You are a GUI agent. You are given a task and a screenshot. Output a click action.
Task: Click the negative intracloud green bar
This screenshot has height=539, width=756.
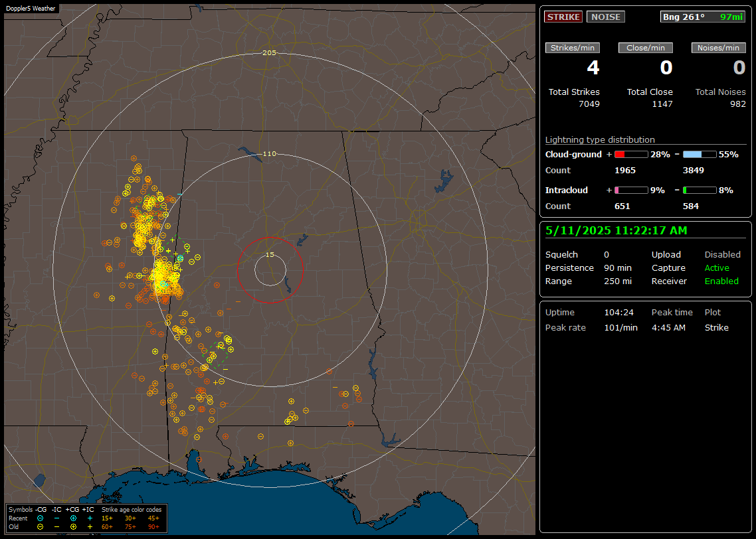tap(700, 191)
